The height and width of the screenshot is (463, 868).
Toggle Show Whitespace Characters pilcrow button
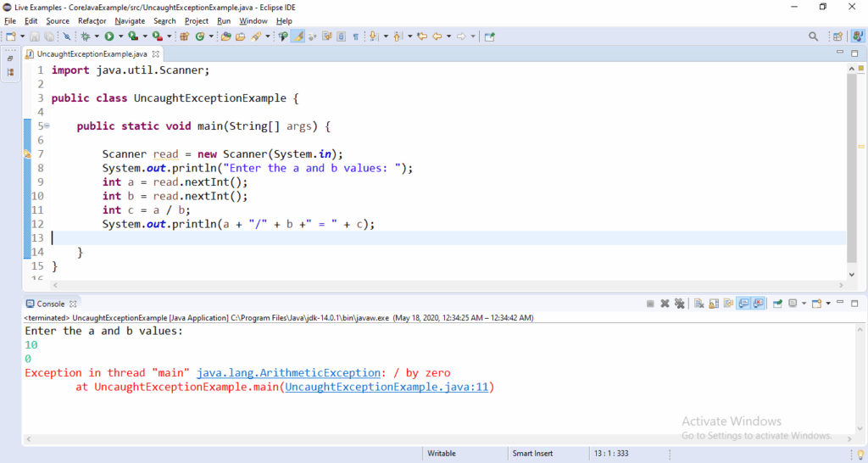355,36
